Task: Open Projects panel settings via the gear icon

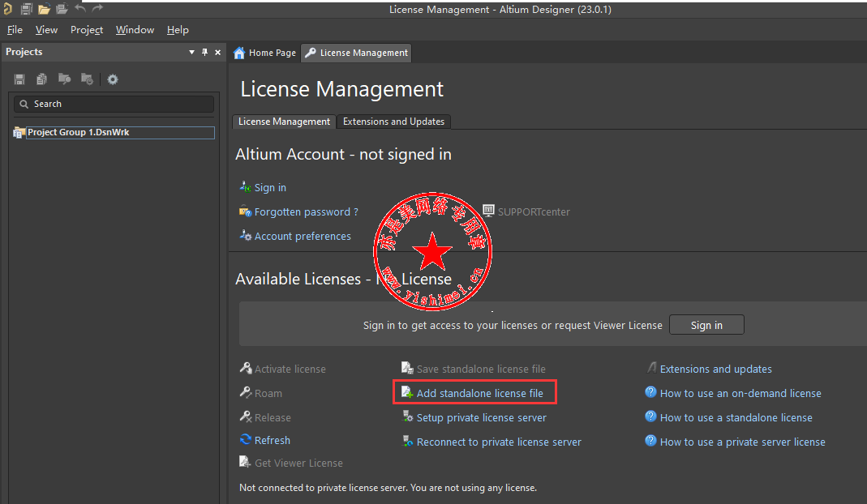Action: coord(113,79)
